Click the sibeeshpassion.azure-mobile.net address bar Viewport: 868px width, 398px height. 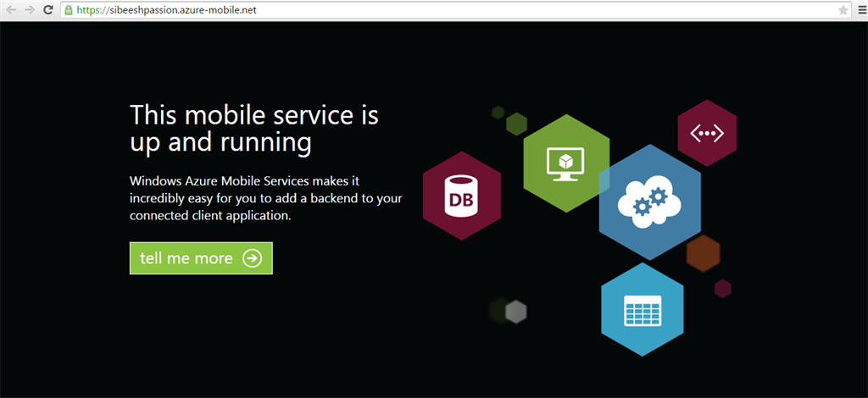(x=457, y=10)
